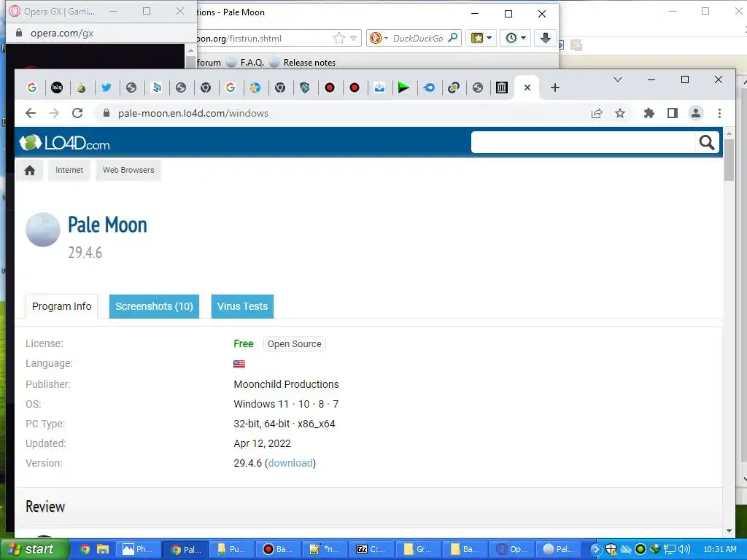Click the Open Source license tag
Screen dimensions: 747x560
[x=295, y=344]
